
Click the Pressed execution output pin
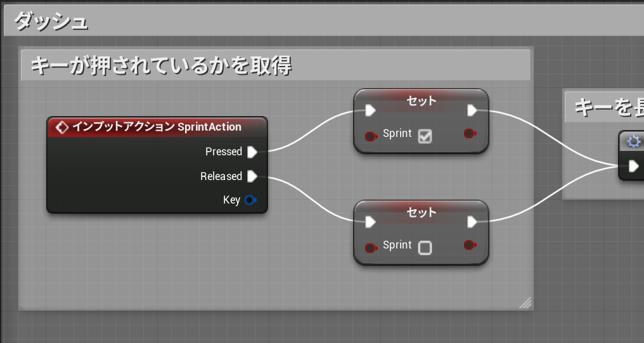point(252,152)
